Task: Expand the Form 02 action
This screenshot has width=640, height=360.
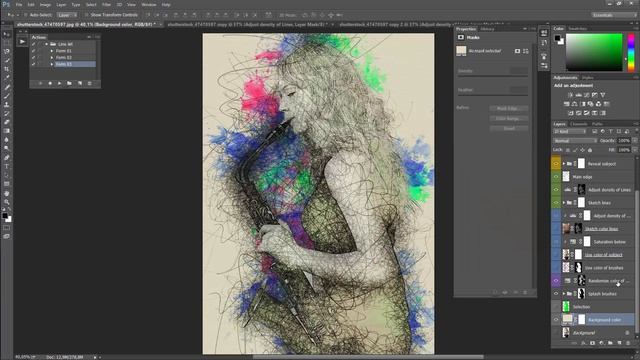Action: point(51,58)
